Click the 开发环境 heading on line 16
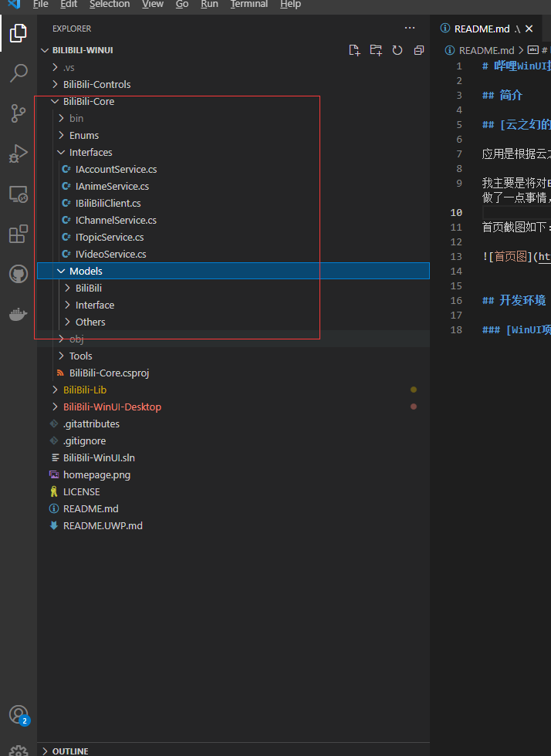Screen dimensions: 551x756 pos(522,300)
